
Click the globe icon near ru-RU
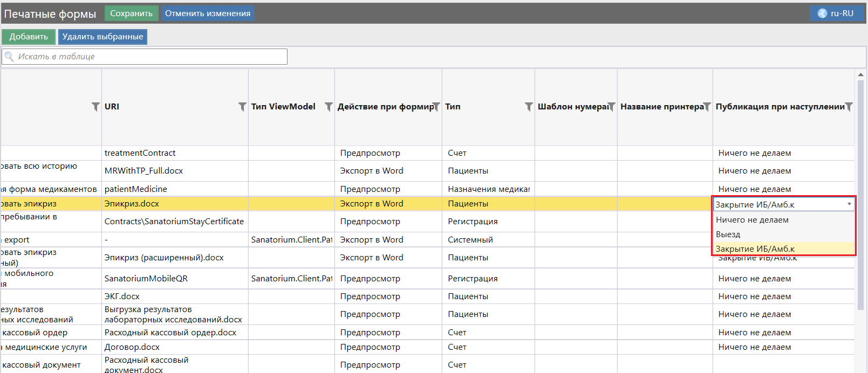822,13
